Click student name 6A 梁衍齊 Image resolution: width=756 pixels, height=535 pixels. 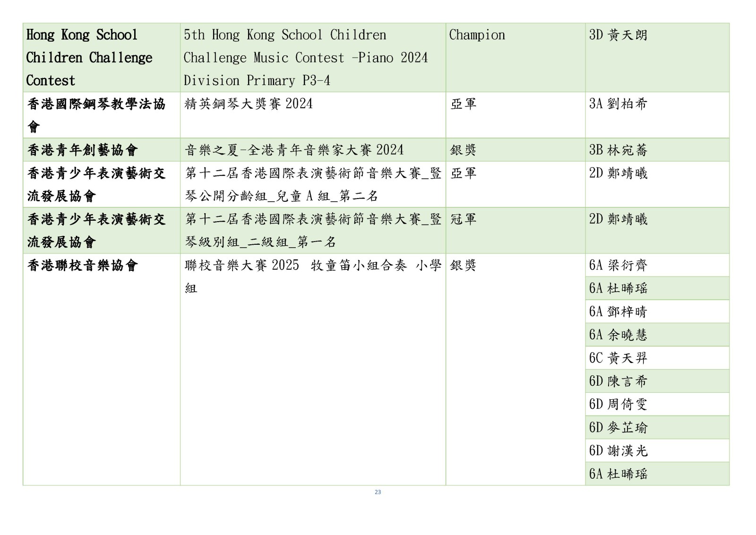[x=618, y=266]
